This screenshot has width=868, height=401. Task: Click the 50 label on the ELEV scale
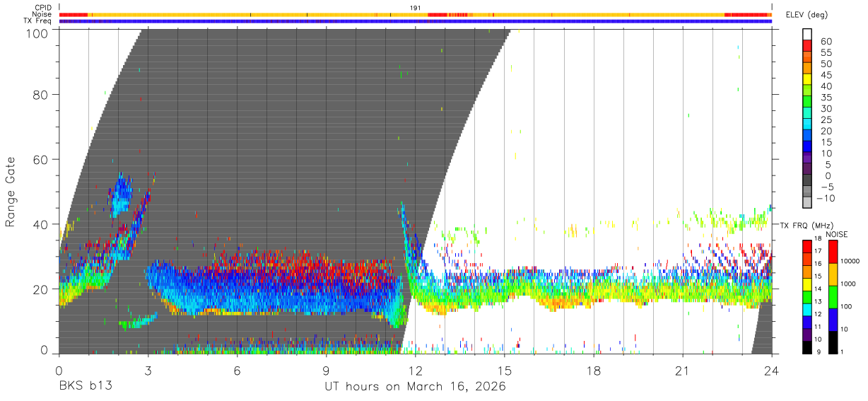pyautogui.click(x=826, y=64)
